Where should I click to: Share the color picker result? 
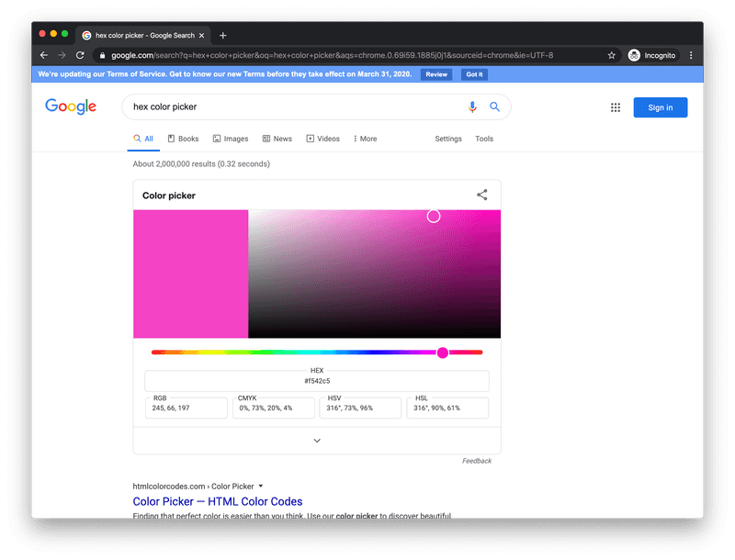point(482,195)
